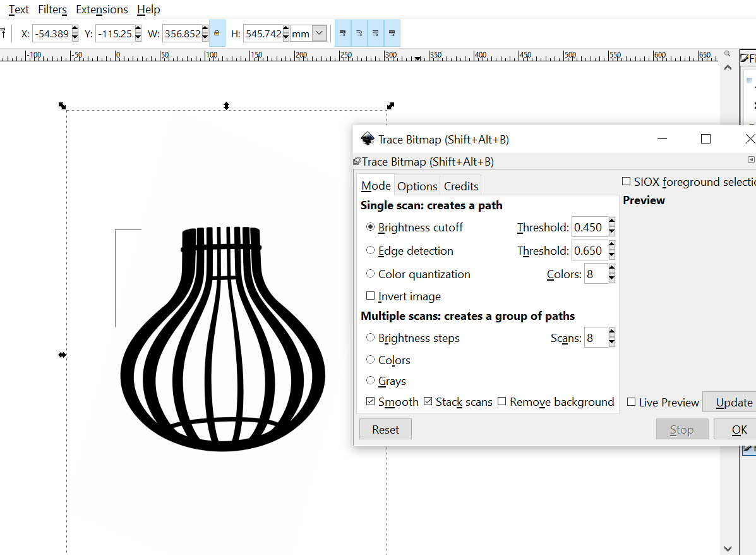Click the W width input field
Screen dimensions: 756x555
point(183,34)
